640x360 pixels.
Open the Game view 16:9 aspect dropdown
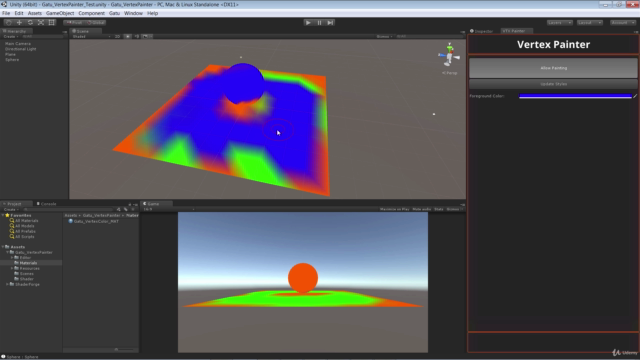pyautogui.click(x=168, y=209)
